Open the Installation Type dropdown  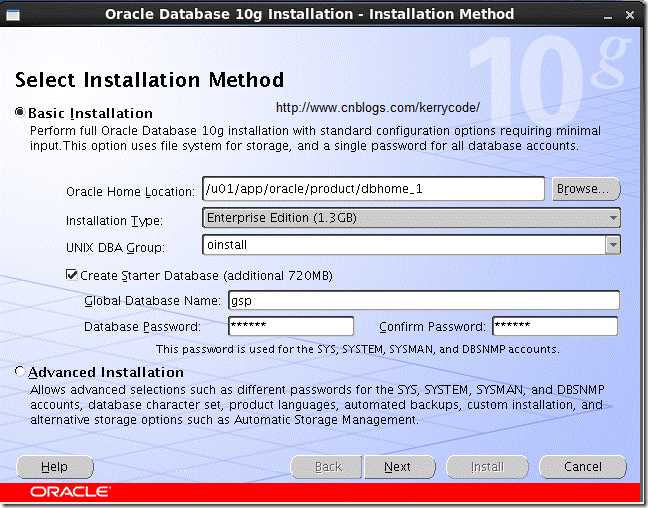tap(412, 218)
